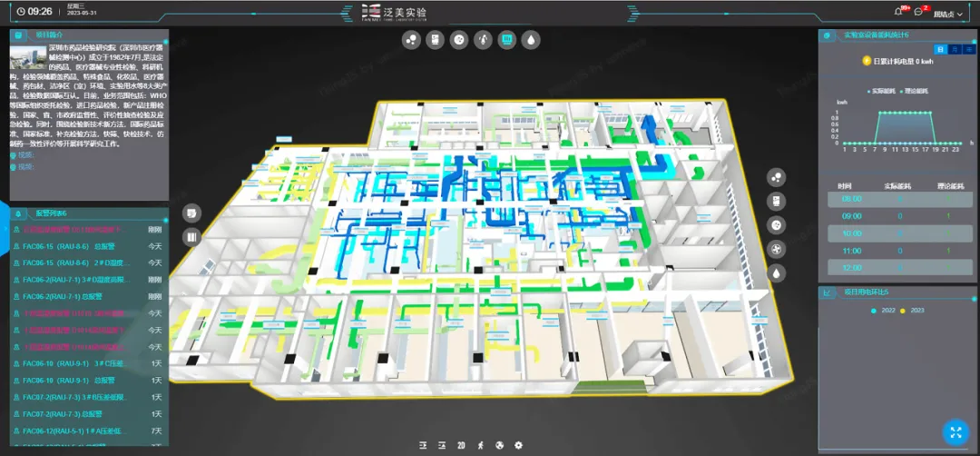Switch energy statistics to 日 (day) tab

tap(942, 50)
